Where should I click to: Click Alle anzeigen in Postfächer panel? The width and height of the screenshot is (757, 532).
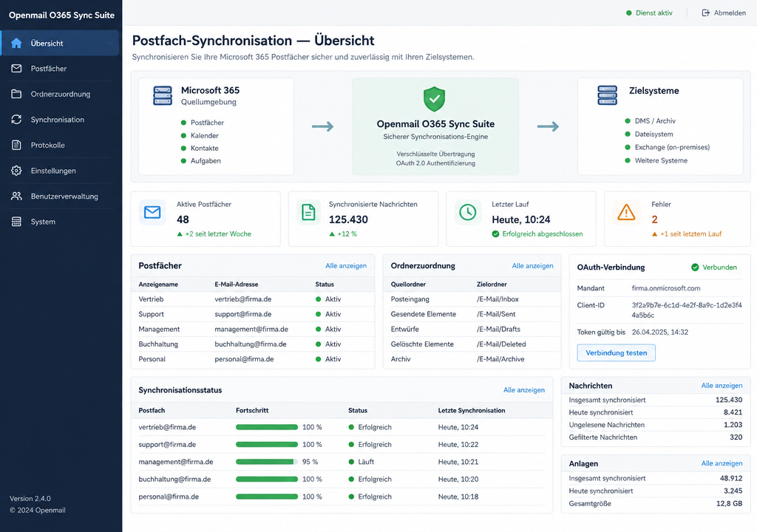pyautogui.click(x=346, y=265)
